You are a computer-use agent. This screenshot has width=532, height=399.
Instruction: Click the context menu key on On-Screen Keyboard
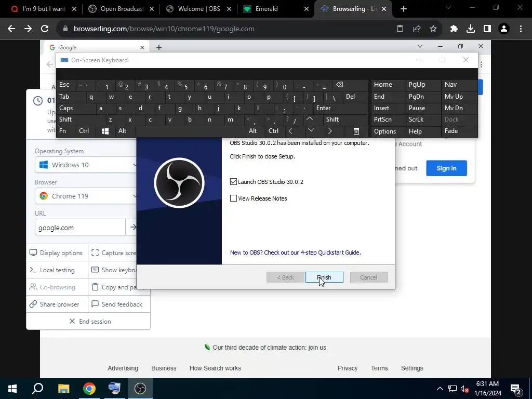pyautogui.click(x=356, y=131)
